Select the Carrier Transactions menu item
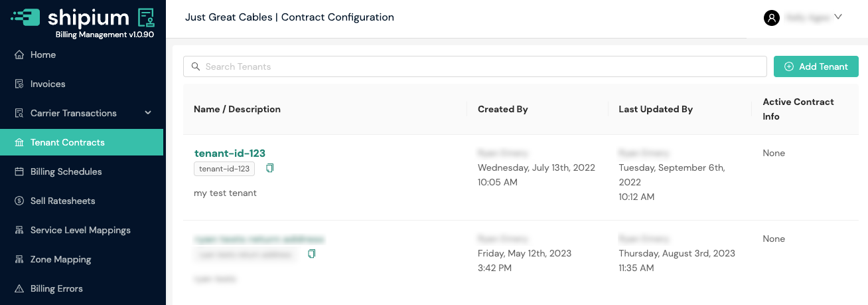The width and height of the screenshot is (868, 305). click(x=73, y=113)
